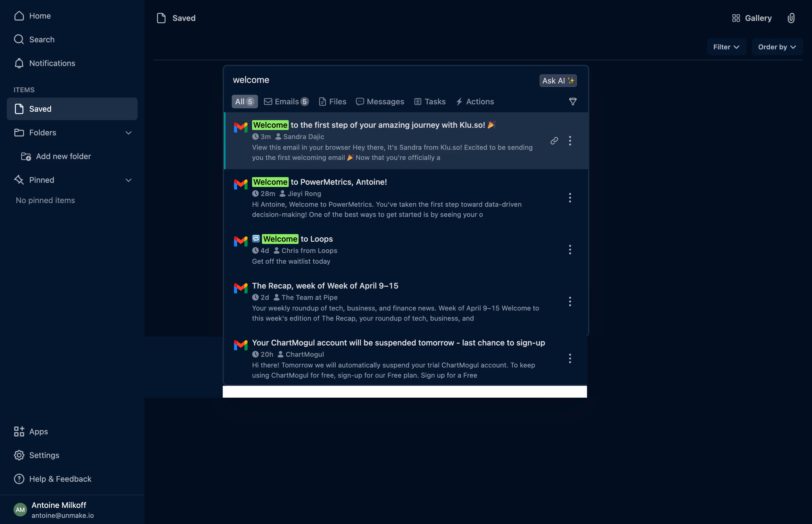The width and height of the screenshot is (812, 524).
Task: Switch to the Messages tab
Action: [x=380, y=102]
